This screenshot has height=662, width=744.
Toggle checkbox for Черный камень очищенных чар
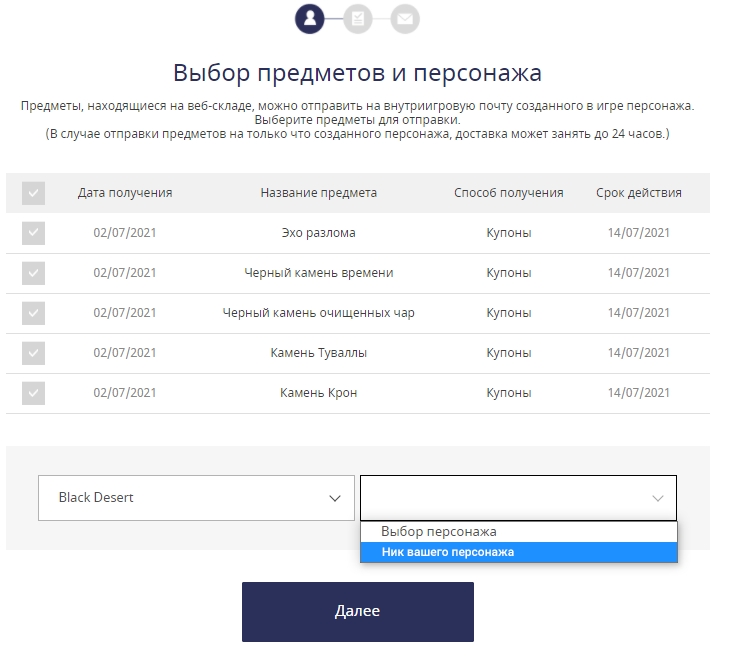pos(34,313)
